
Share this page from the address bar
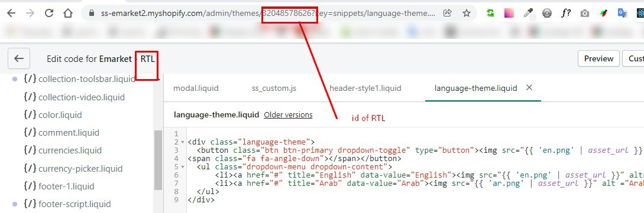(x=448, y=13)
